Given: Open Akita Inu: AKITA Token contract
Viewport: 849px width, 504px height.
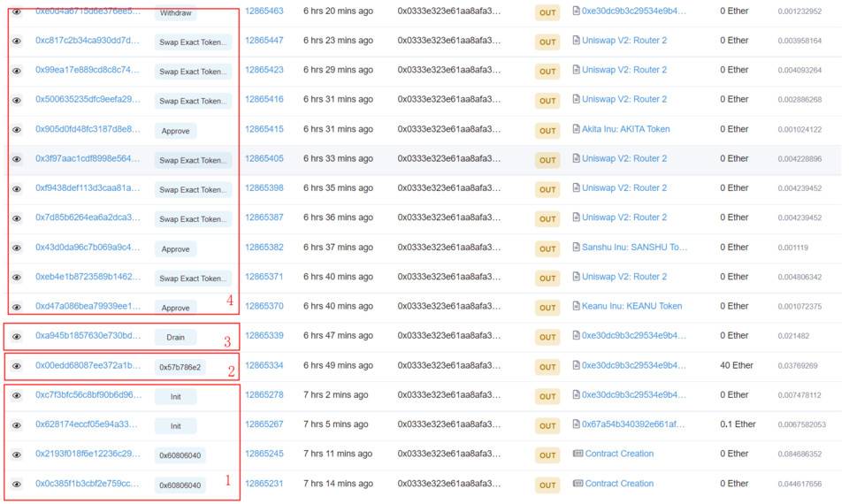Looking at the screenshot, I should 625,129.
